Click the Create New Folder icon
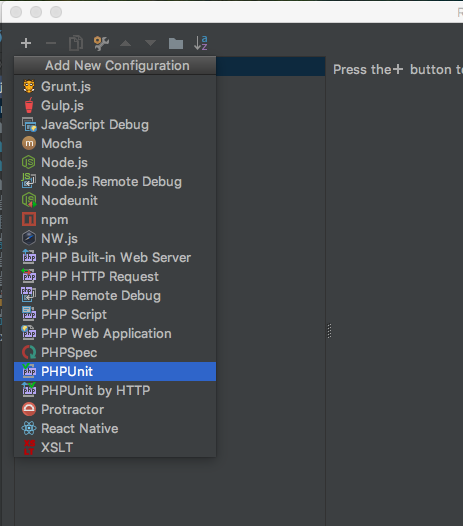 click(x=175, y=43)
